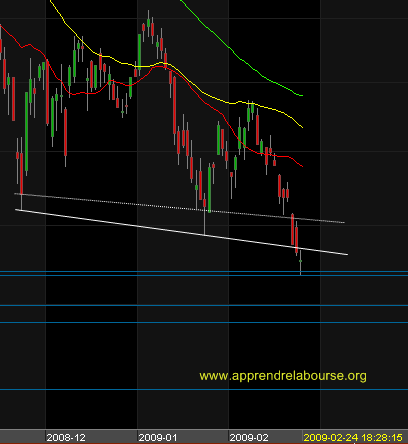This screenshot has height=444, width=408.
Task: Click the 2009-02 date label on the time axis
Action: pyautogui.click(x=249, y=437)
